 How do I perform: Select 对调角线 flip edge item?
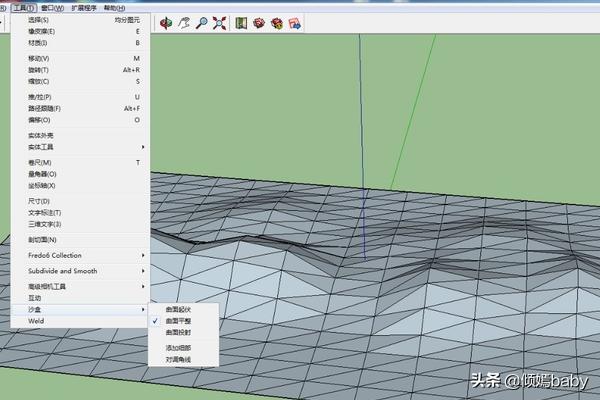click(x=184, y=359)
